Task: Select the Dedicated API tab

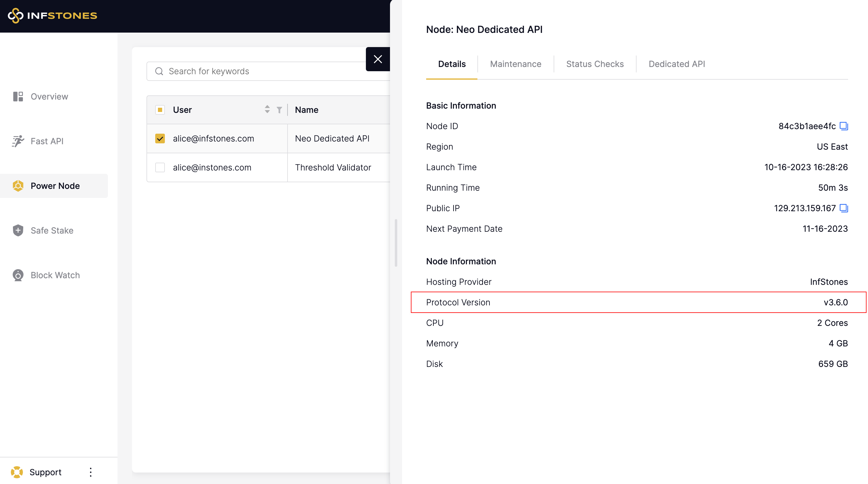Action: (x=677, y=64)
